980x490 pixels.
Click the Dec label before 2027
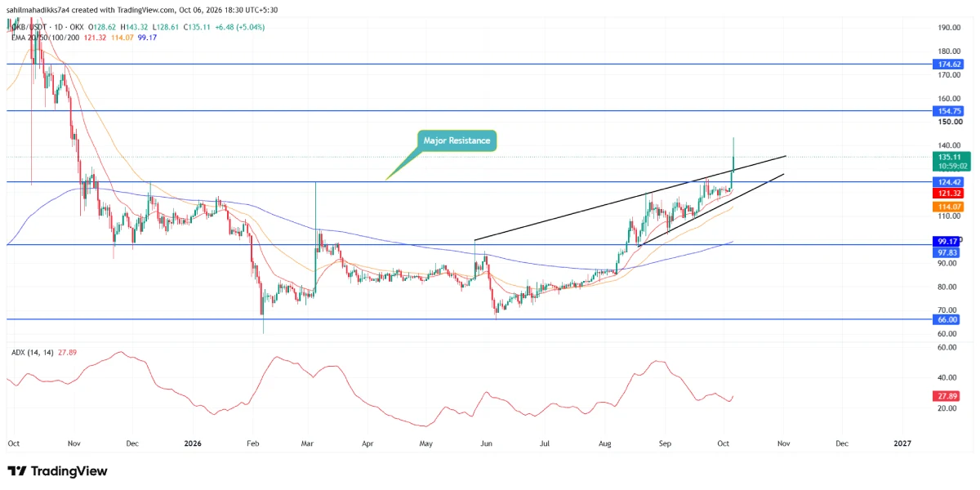pyautogui.click(x=842, y=443)
